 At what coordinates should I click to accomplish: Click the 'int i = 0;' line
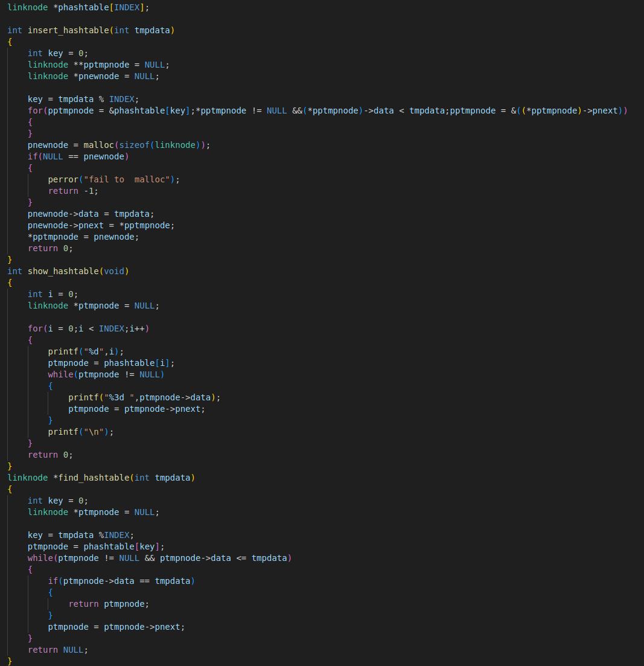[x=53, y=294]
